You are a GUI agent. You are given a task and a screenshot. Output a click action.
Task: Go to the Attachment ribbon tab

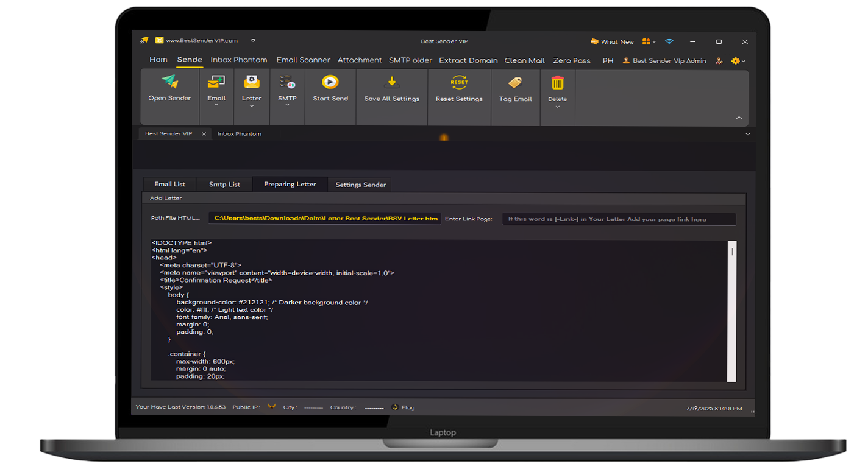pos(360,60)
